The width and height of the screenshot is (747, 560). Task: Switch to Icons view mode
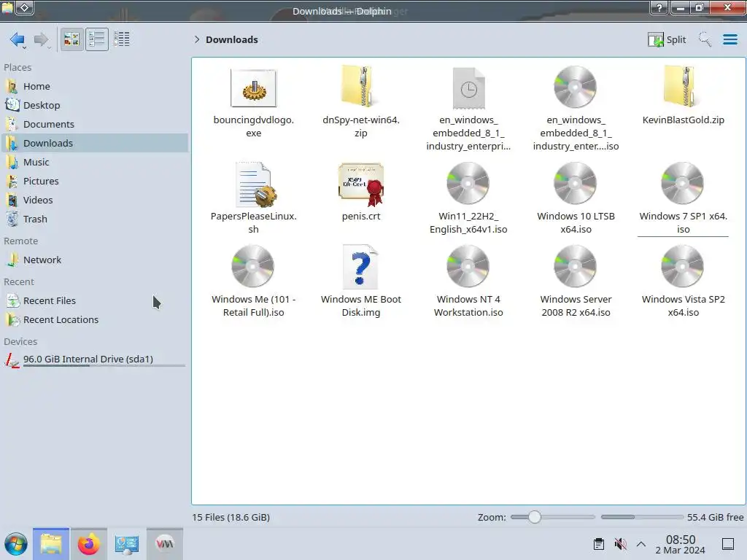pos(71,39)
